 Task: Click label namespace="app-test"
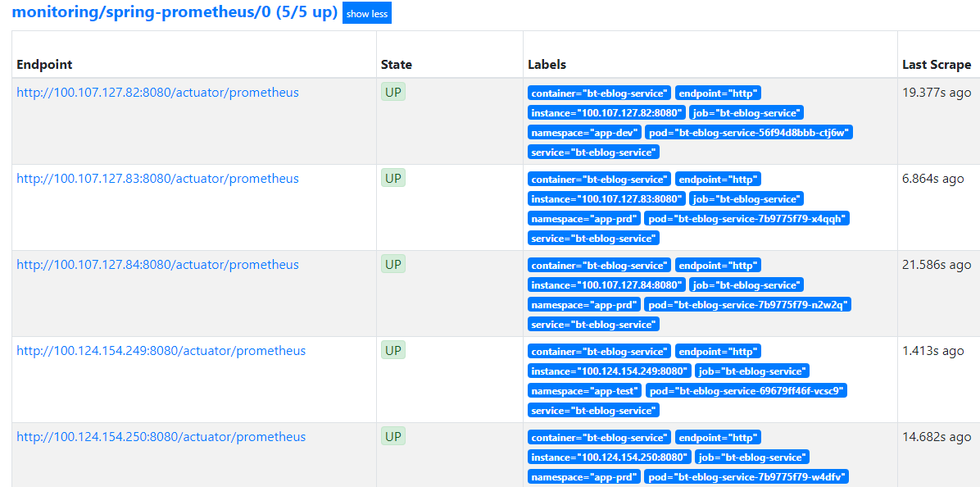584,391
